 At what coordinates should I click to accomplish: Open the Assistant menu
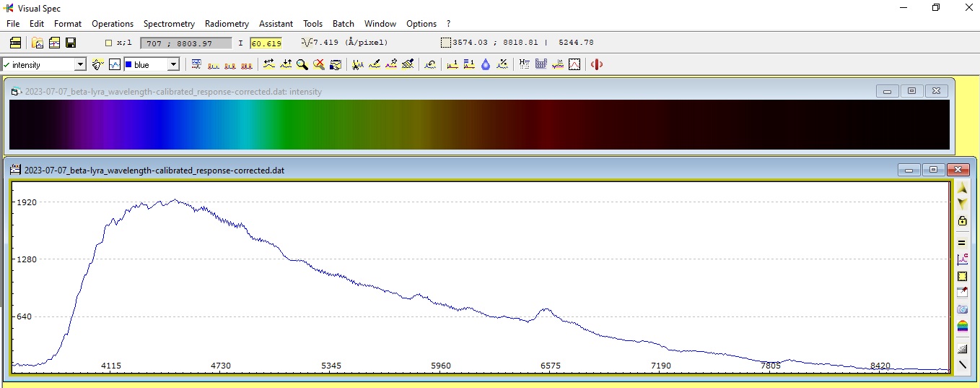(x=276, y=24)
